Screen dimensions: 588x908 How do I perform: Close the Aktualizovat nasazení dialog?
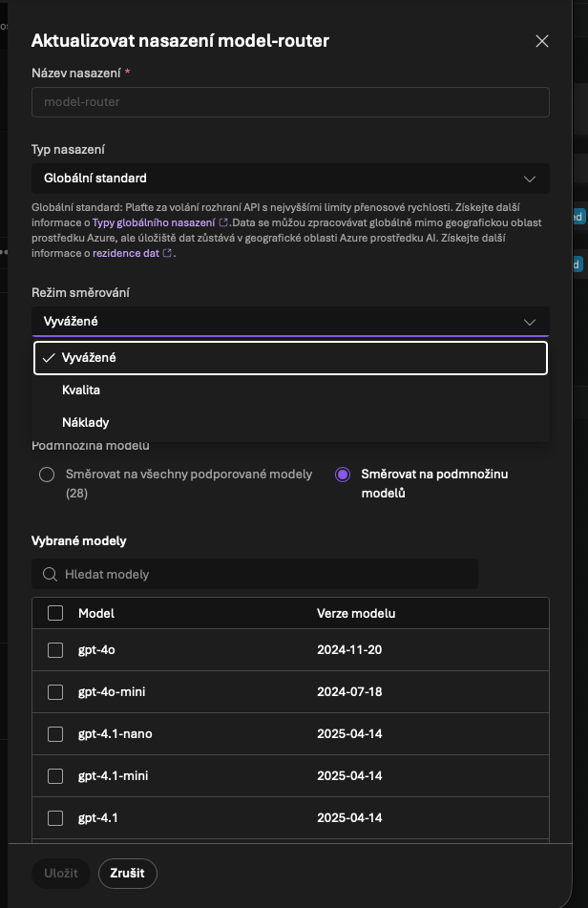coord(541,41)
